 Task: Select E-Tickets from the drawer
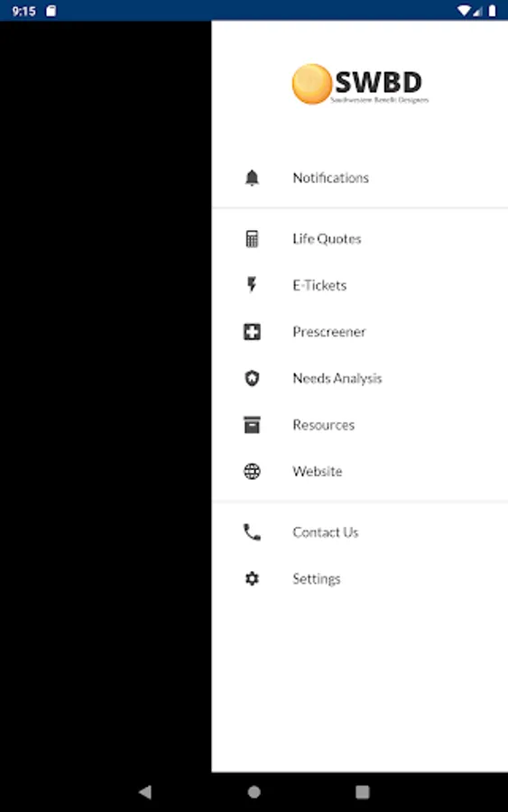pyautogui.click(x=319, y=285)
